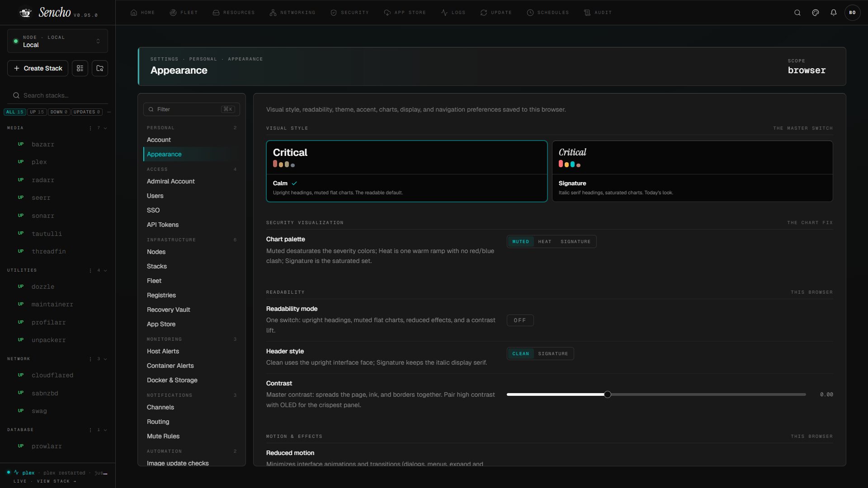Filter stacks by Down 0
This screenshot has width=868, height=488.
[59, 112]
